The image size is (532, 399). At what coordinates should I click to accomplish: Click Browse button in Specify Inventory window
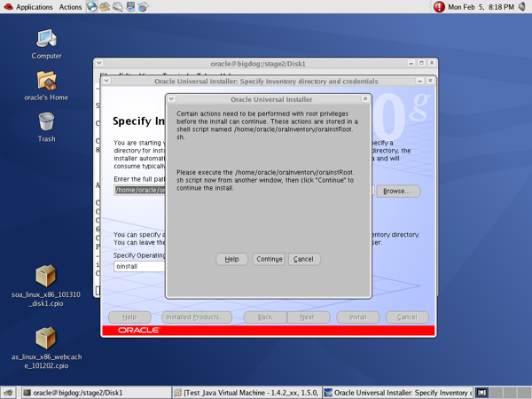pos(398,191)
